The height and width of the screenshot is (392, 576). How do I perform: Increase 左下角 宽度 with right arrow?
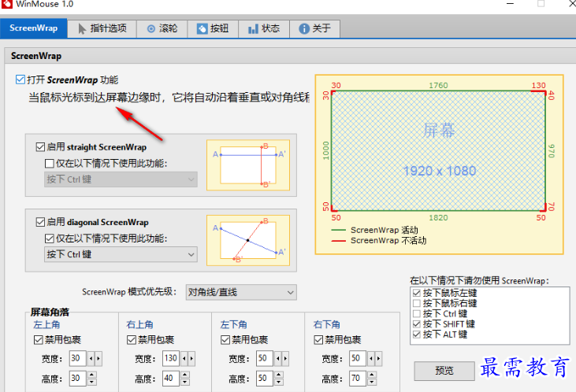285,359
